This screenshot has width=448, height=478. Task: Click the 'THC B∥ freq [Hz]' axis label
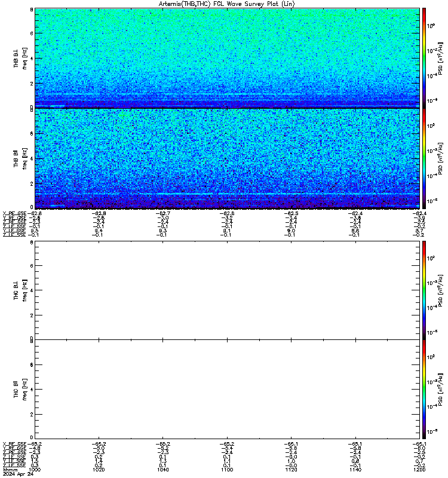click(20, 390)
